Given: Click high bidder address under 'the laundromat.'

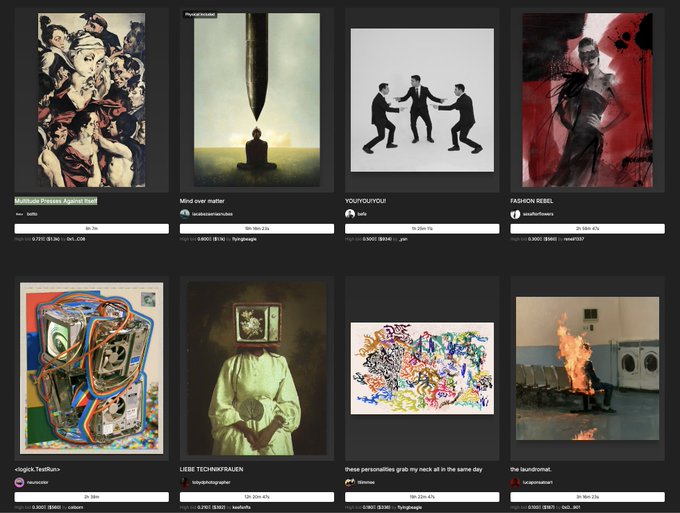Looking at the screenshot, I should coord(571,507).
